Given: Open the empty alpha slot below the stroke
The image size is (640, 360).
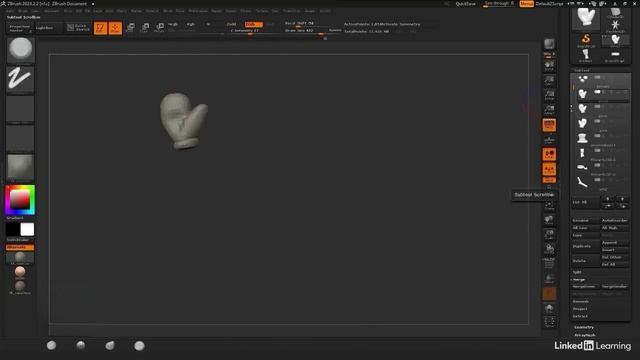Looking at the screenshot, I should tap(20, 109).
